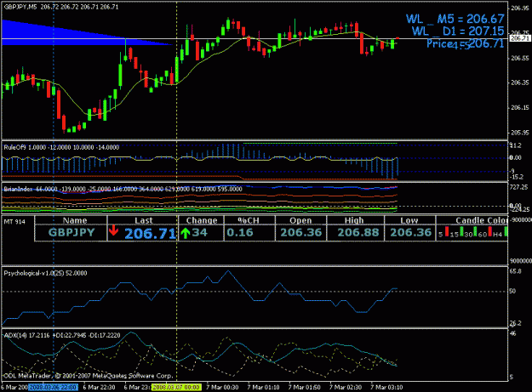
Task: Click the 'Candle Color' column header
Action: [482, 220]
